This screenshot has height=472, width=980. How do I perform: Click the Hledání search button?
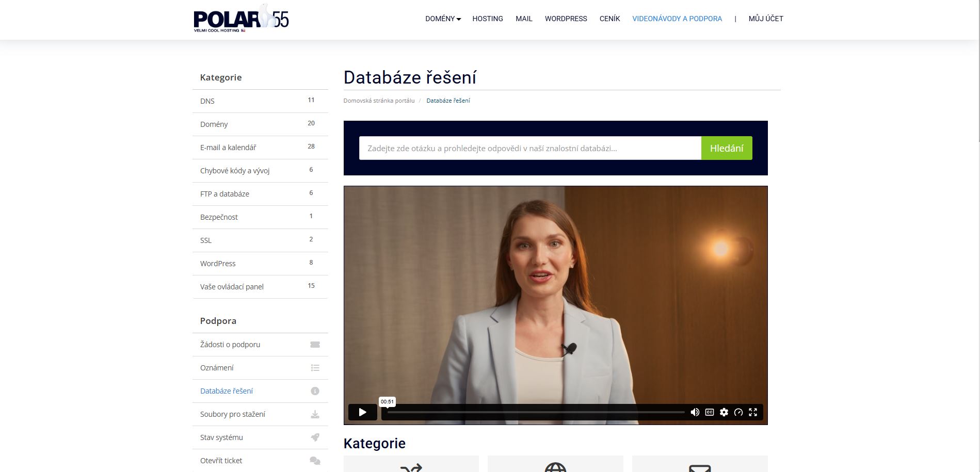tap(727, 148)
